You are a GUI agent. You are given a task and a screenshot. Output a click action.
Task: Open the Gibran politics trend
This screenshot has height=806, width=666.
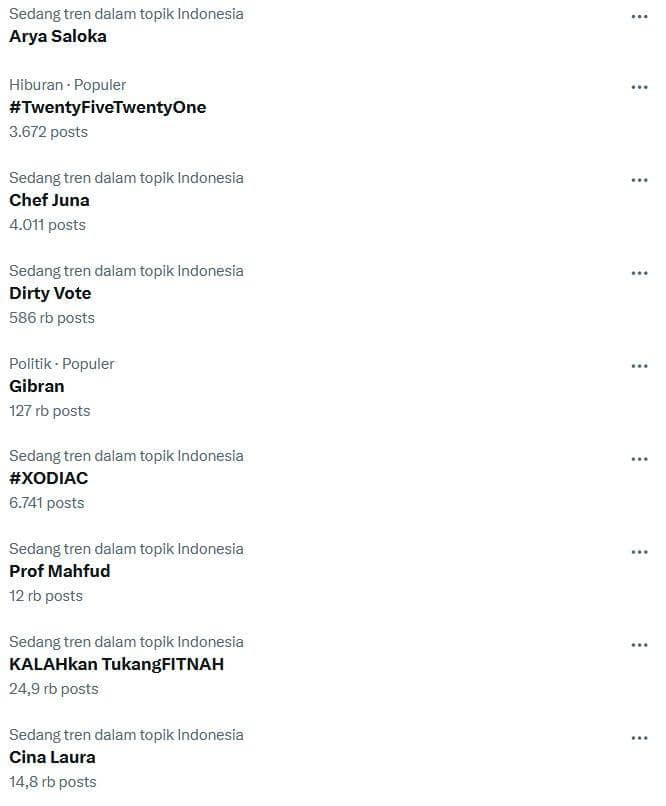(x=37, y=386)
